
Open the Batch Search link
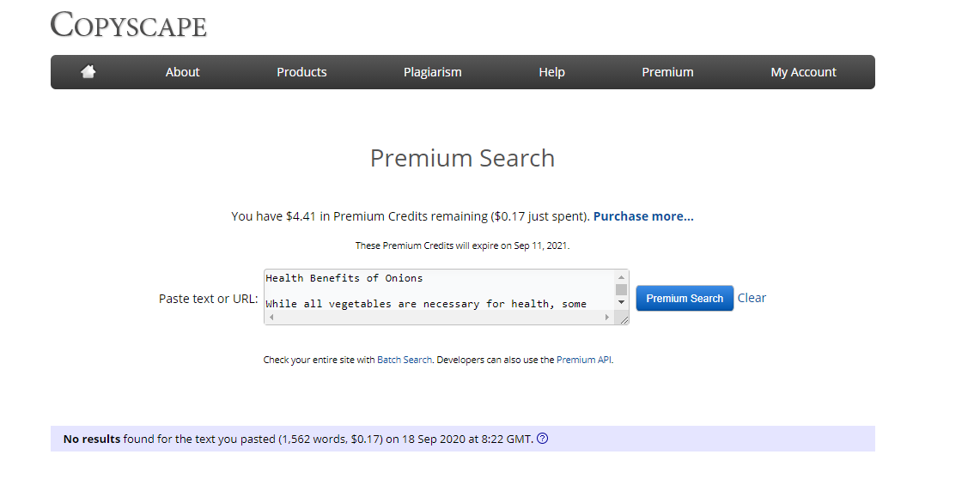click(405, 360)
